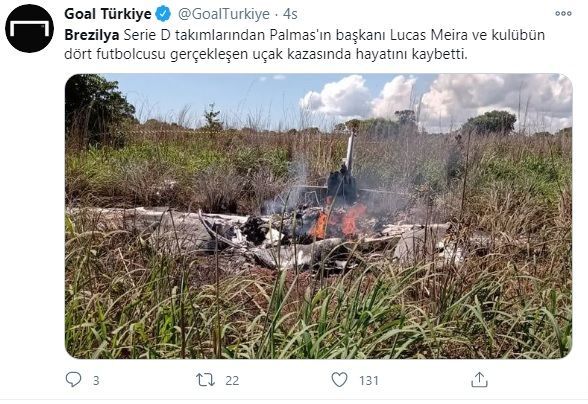The image size is (588, 404).
Task: Click the Goal Türkiye display name
Action: click(108, 14)
